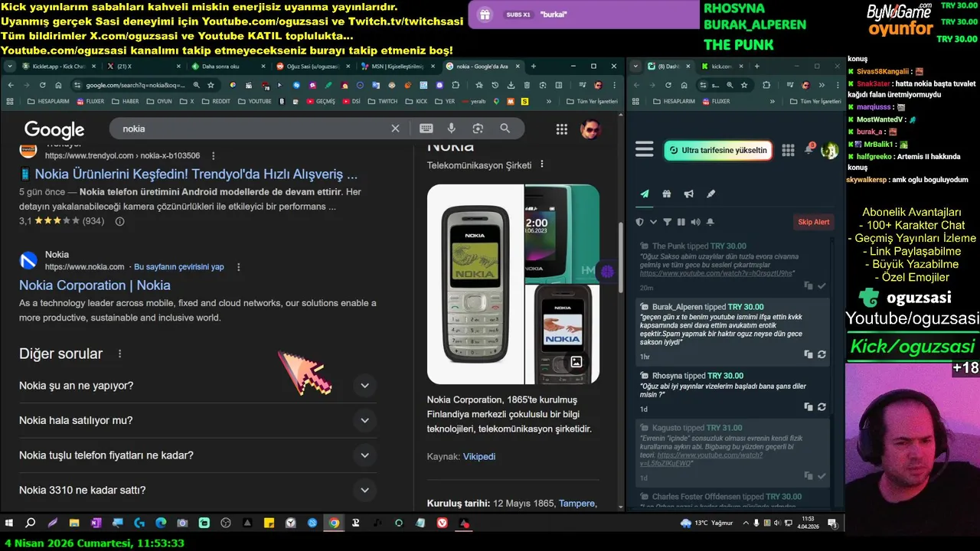Open the Tampere link
This screenshot has height=551, width=980.
[x=577, y=504]
